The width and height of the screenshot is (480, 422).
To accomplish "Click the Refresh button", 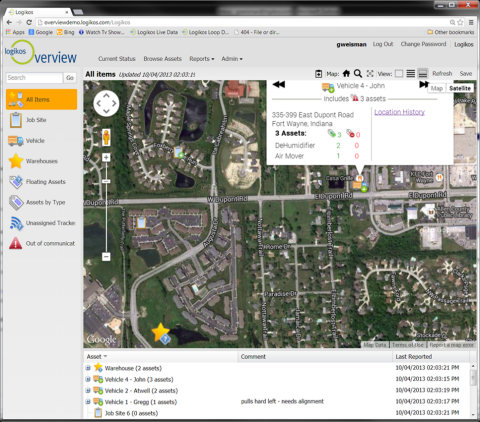I will pyautogui.click(x=442, y=73).
